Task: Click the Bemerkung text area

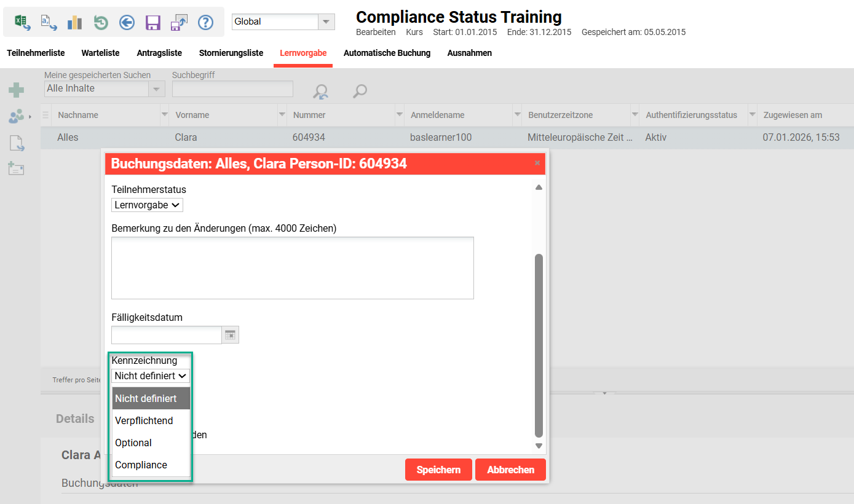Action: click(292, 267)
